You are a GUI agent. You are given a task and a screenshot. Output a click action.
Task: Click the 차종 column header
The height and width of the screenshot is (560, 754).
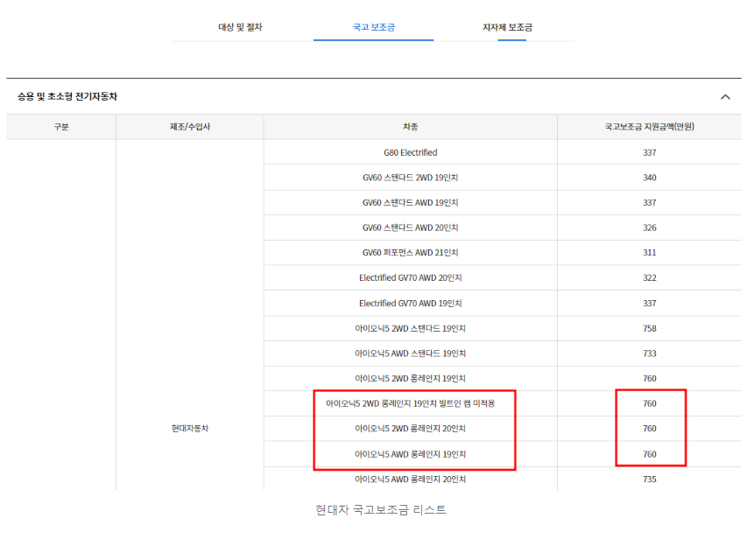410,127
